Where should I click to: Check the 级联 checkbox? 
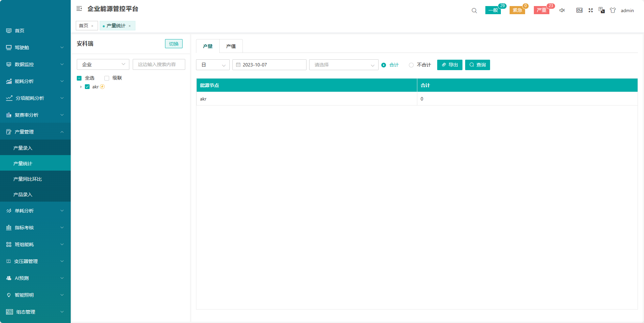coord(107,78)
